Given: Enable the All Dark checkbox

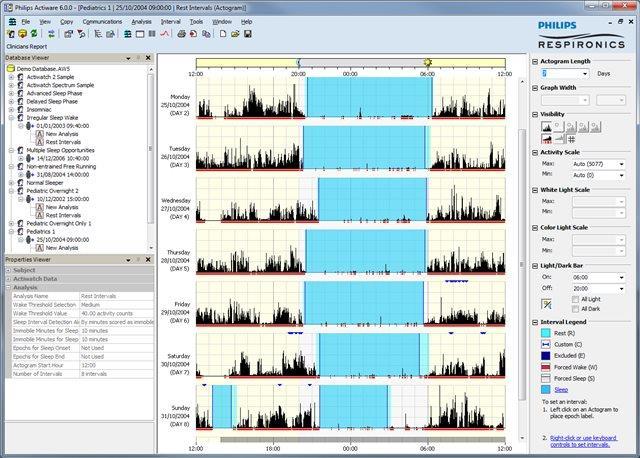Looking at the screenshot, I should pos(576,309).
